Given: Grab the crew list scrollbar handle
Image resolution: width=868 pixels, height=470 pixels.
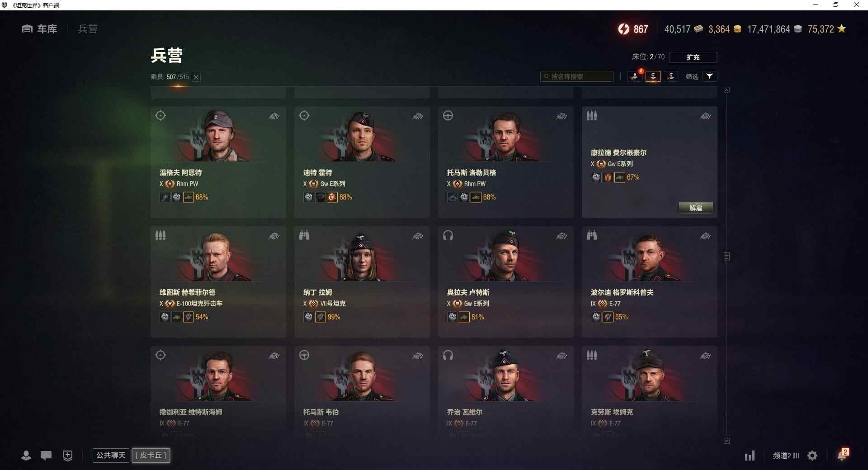Looking at the screenshot, I should coord(726,257).
